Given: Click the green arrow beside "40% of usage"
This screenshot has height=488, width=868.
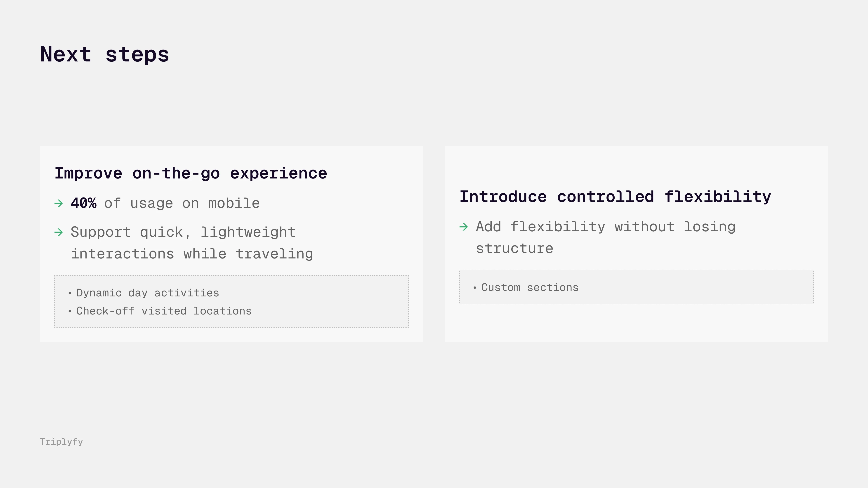Looking at the screenshot, I should (x=59, y=203).
